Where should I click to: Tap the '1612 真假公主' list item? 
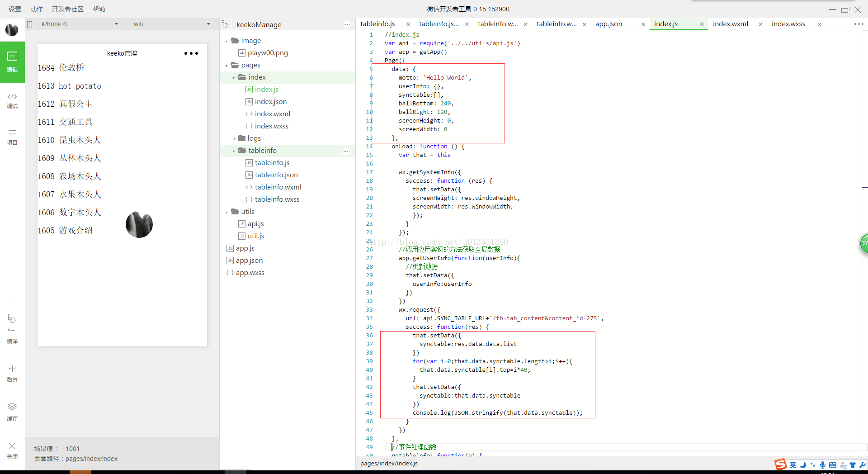65,104
